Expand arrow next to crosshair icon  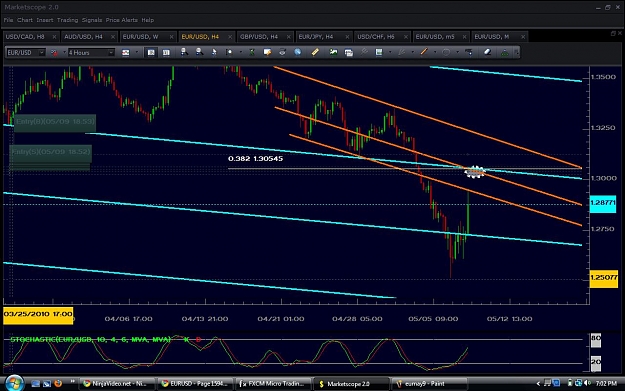click(240, 52)
